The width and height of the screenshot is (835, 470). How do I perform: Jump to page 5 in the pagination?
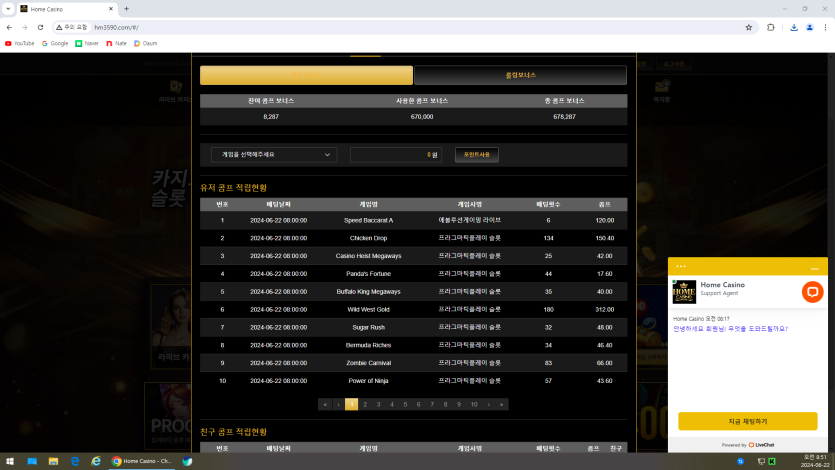click(x=405, y=405)
